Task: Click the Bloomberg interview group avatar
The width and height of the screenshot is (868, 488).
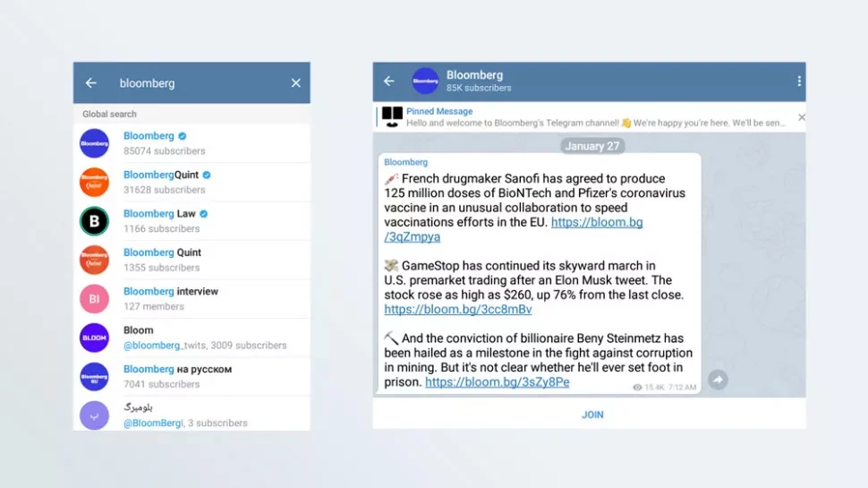Action: pos(94,298)
